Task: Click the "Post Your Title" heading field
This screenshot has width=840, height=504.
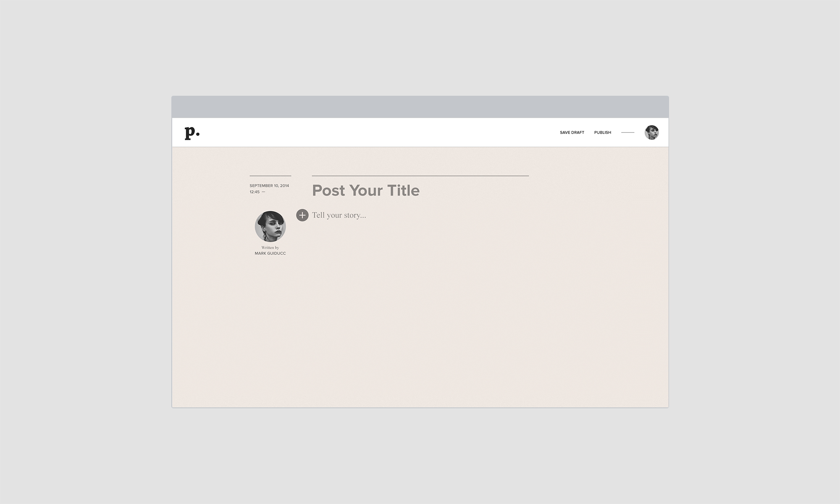Action: (365, 190)
